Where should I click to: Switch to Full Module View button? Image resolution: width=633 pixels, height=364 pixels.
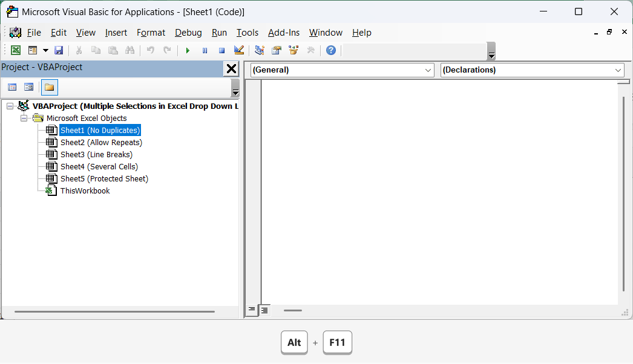coord(264,310)
